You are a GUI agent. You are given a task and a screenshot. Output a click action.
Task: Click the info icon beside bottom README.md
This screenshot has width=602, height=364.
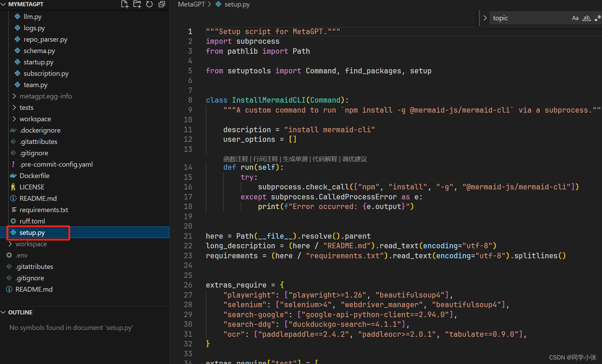(9, 289)
